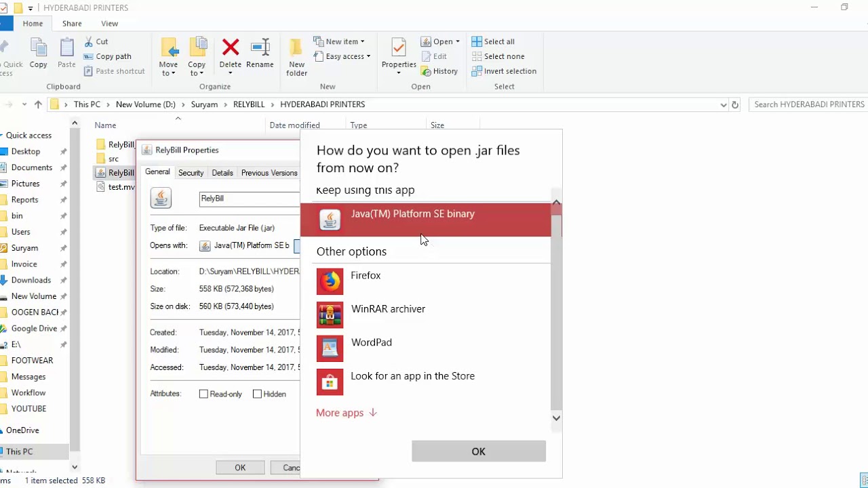Viewport: 868px width, 488px height.
Task: Open the Security tab in Properties
Action: coord(191,173)
